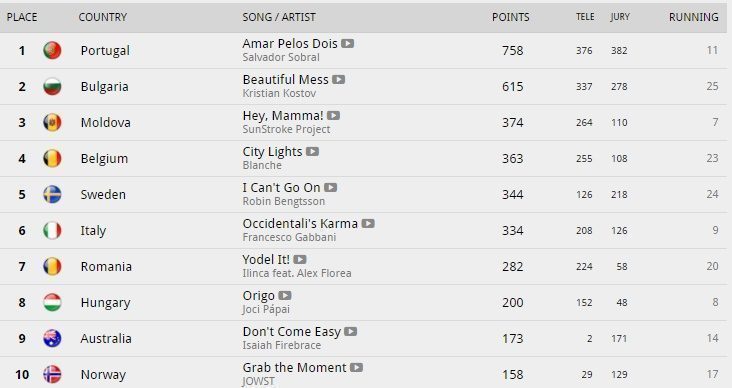Click the Portugal flag icon

point(52,50)
